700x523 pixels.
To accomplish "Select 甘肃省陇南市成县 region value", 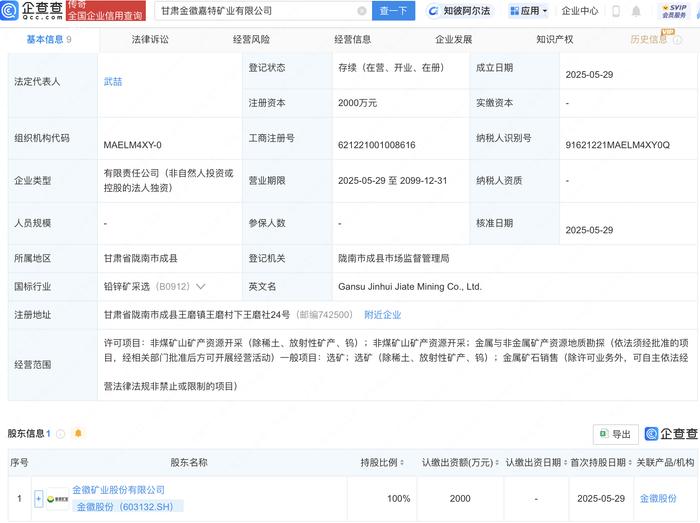I will [x=140, y=258].
